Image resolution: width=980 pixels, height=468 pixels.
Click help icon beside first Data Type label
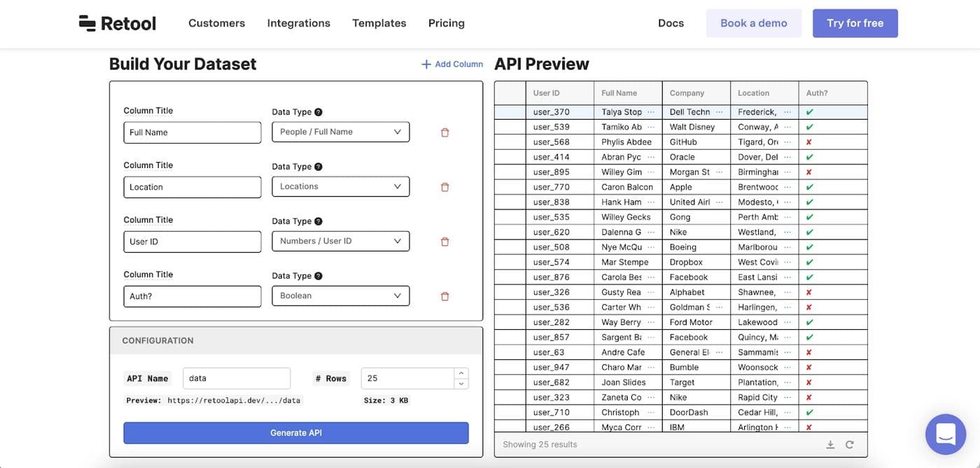318,112
